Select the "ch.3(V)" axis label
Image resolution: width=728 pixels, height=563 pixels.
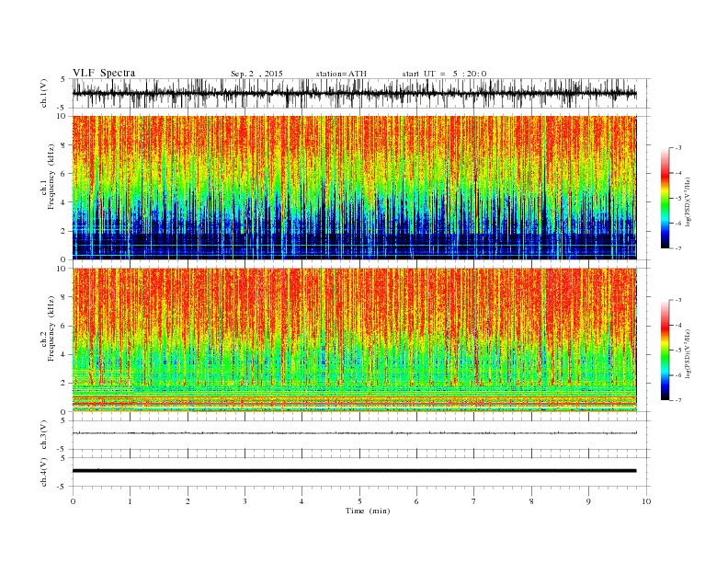pyautogui.click(x=44, y=435)
